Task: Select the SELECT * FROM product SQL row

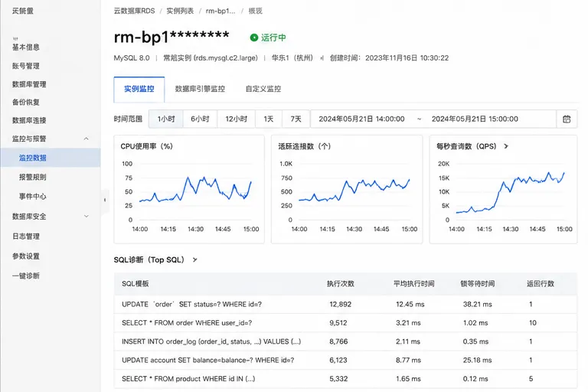Action: click(345, 379)
